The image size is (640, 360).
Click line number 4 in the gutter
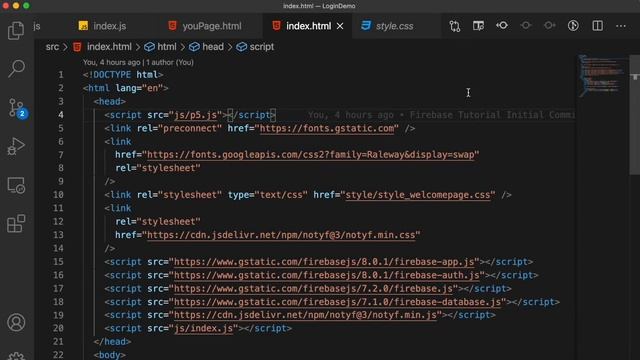[61, 115]
